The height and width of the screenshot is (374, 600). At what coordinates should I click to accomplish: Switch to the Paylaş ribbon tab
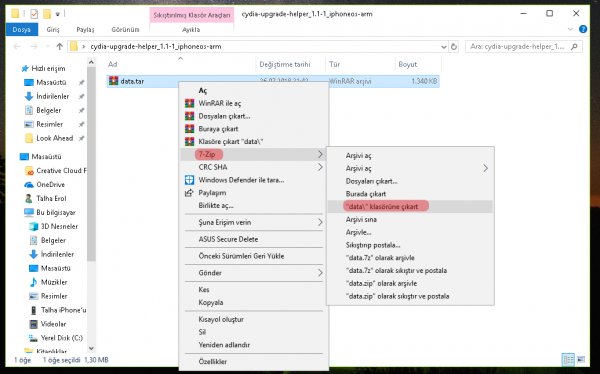tap(85, 29)
